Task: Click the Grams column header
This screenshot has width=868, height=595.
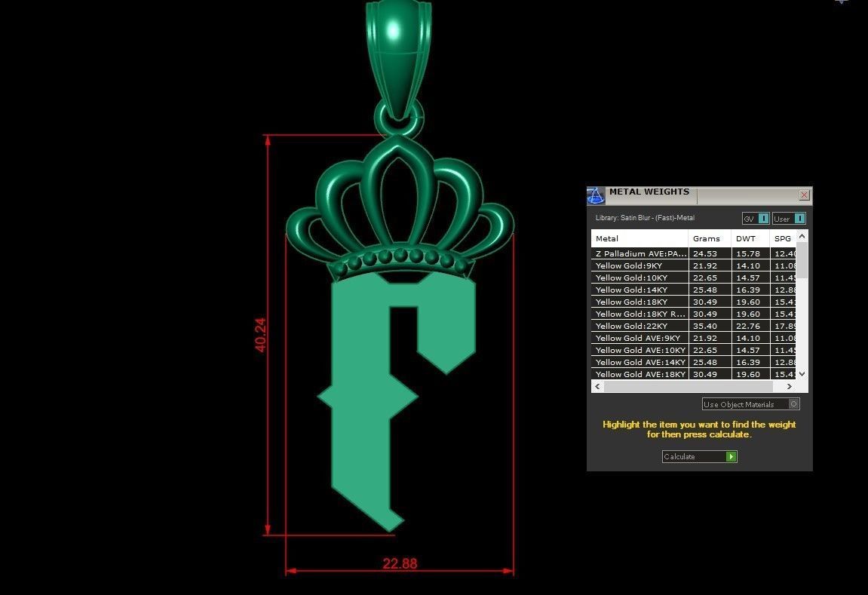Action: 710,238
